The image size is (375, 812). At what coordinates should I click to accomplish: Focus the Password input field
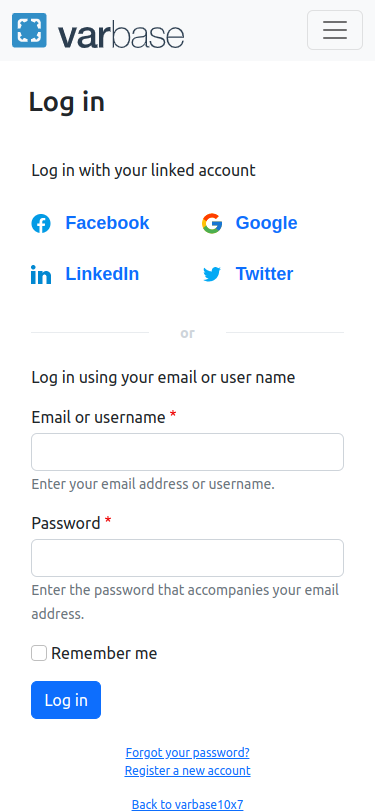[188, 558]
